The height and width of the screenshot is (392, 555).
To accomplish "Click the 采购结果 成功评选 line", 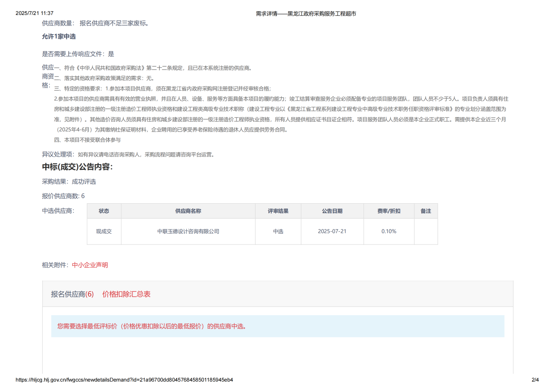I will pos(69,182).
